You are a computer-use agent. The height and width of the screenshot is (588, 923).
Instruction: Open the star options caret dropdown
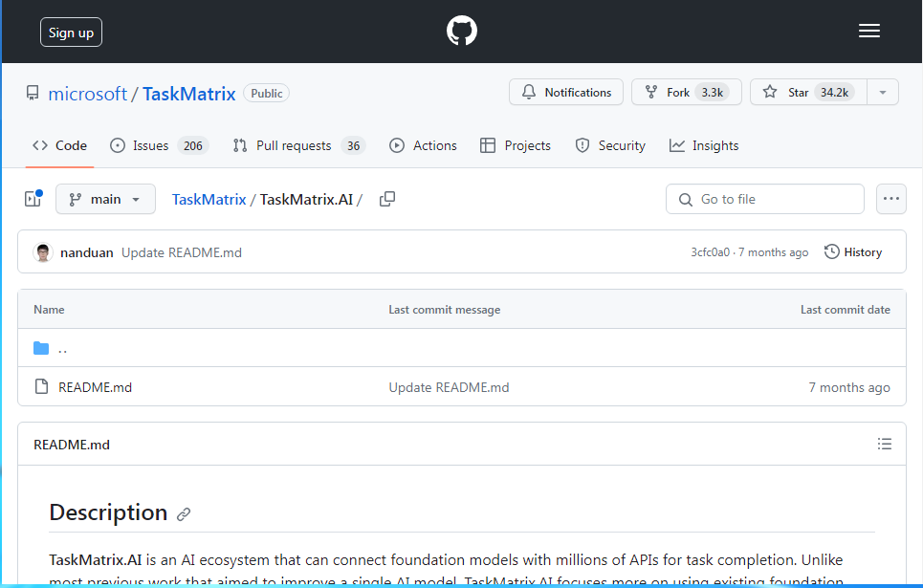pyautogui.click(x=882, y=92)
